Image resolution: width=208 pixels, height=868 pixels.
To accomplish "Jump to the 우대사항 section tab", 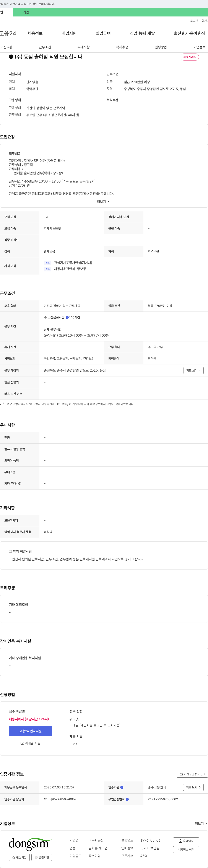I will tap(83, 47).
